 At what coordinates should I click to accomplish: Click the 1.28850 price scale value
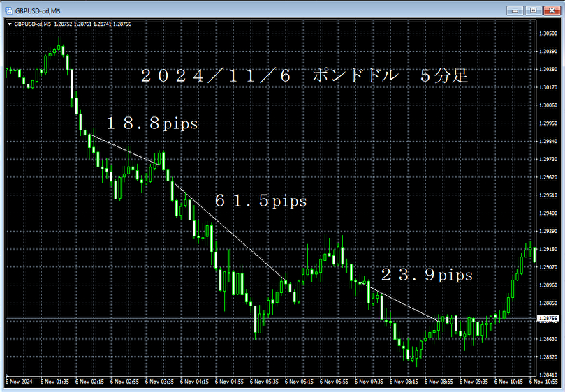[548, 303]
